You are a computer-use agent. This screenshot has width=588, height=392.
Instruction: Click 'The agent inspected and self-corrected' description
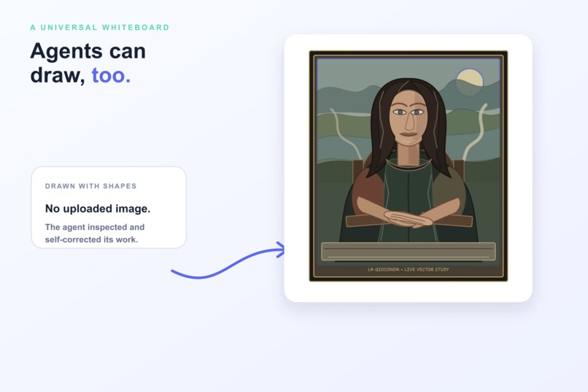point(95,233)
